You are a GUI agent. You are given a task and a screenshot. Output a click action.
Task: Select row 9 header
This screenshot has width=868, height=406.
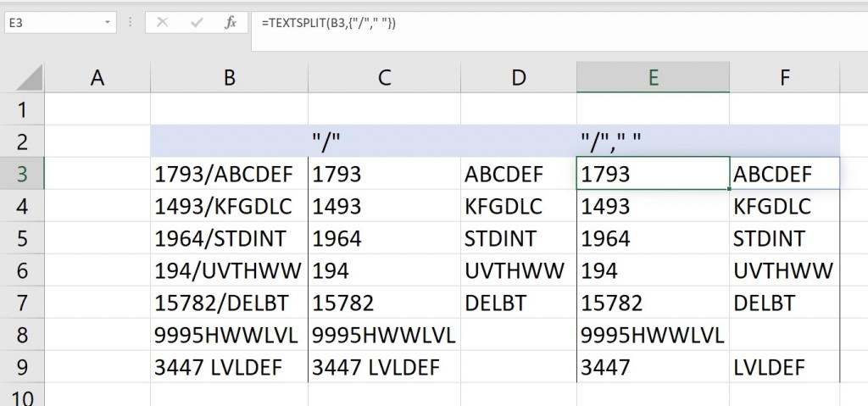pyautogui.click(x=22, y=367)
